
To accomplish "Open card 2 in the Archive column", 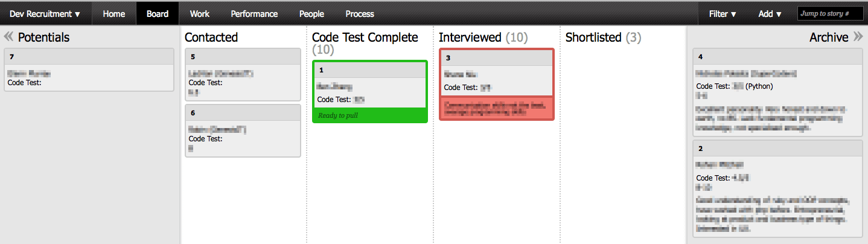I will [777, 187].
